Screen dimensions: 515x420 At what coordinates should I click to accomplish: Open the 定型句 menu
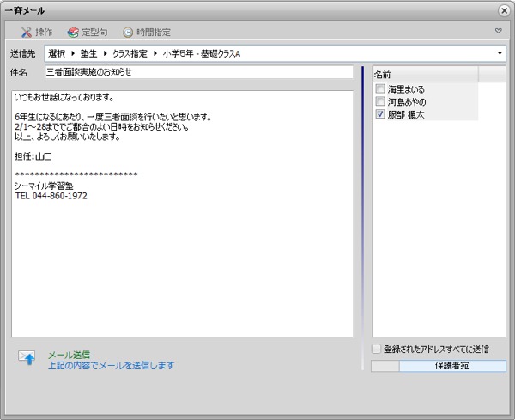[x=94, y=32]
